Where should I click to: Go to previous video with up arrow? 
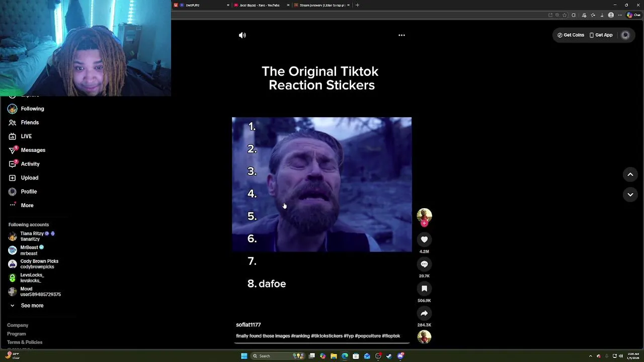630,174
